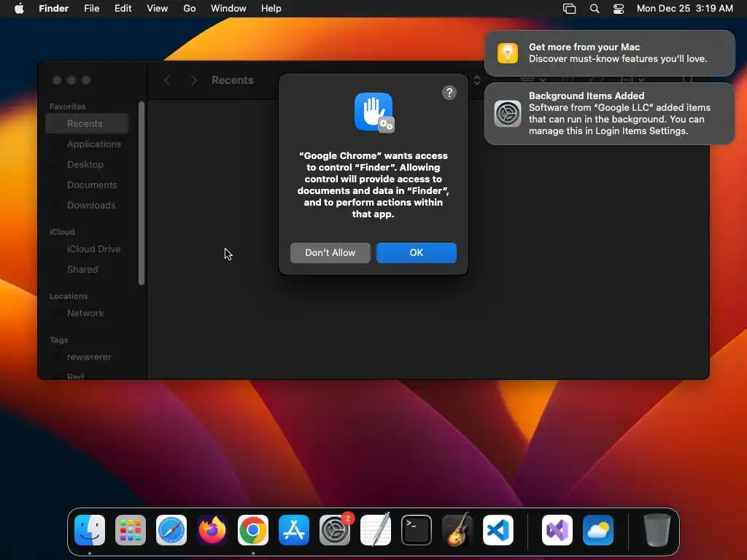Launch GarageBand from the Dock
This screenshot has height=560, width=747.
457,530
